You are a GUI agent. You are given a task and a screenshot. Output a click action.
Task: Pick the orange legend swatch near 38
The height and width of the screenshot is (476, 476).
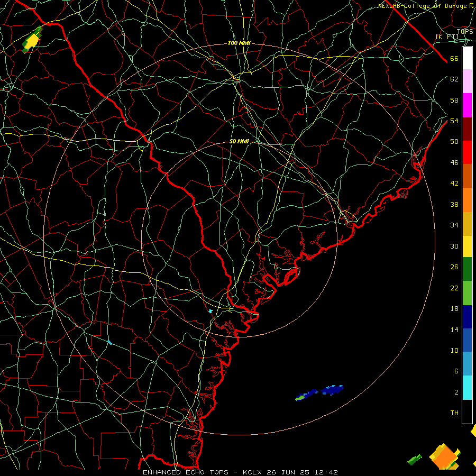[467, 199]
